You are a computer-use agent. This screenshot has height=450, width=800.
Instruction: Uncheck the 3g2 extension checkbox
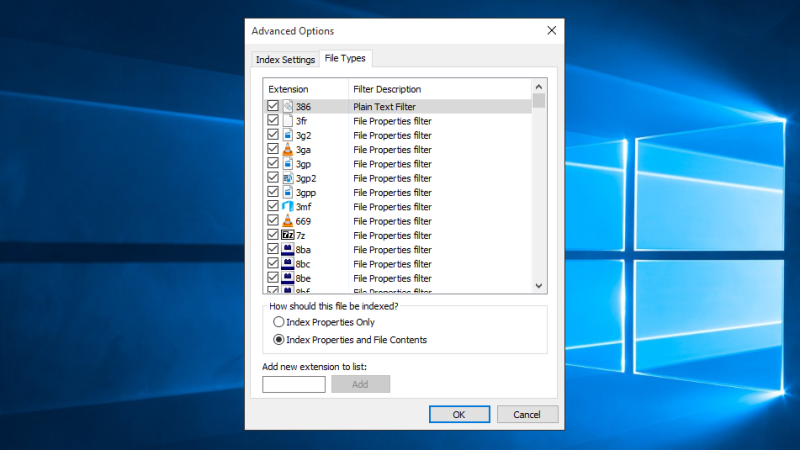tap(272, 135)
